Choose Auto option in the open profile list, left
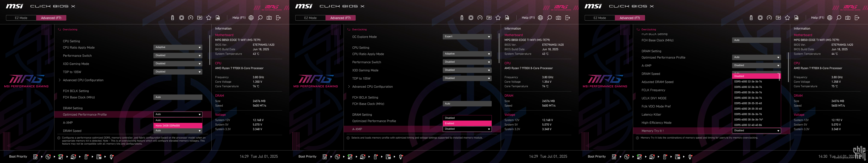 tap(178, 120)
